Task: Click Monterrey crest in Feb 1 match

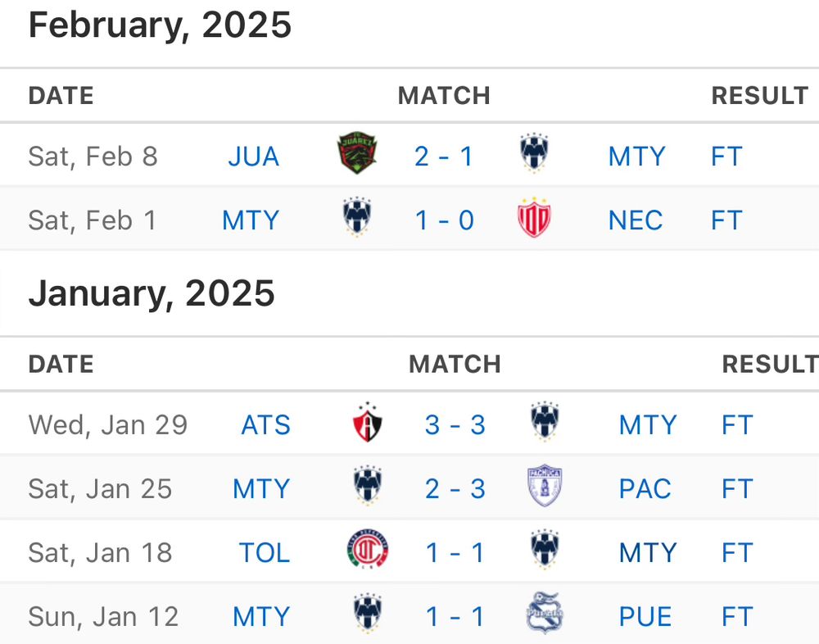Action: point(357,220)
